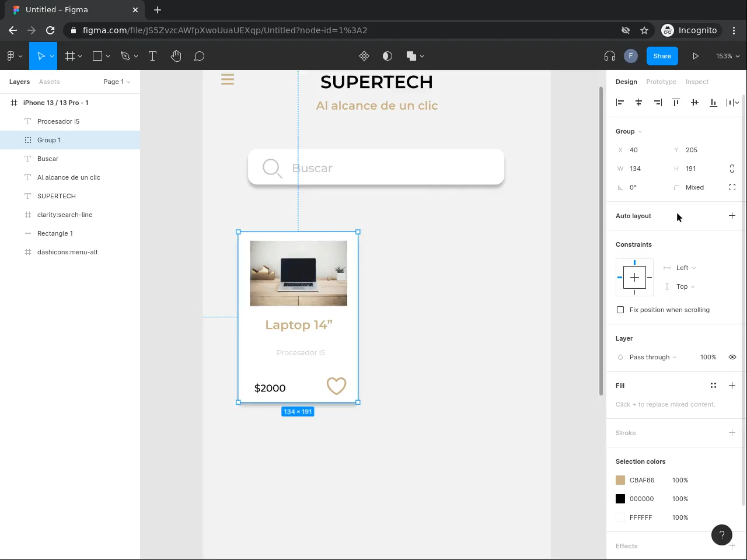The image size is (747, 560).
Task: Toggle constrain proportions lock
Action: click(x=732, y=169)
